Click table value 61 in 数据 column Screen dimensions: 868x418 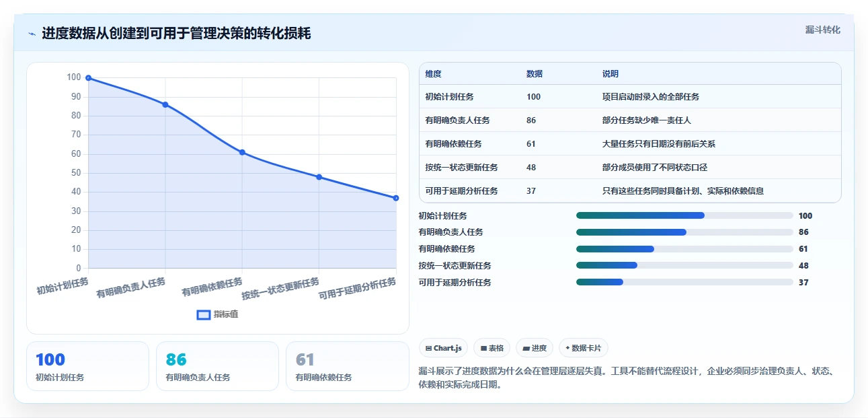coord(531,144)
